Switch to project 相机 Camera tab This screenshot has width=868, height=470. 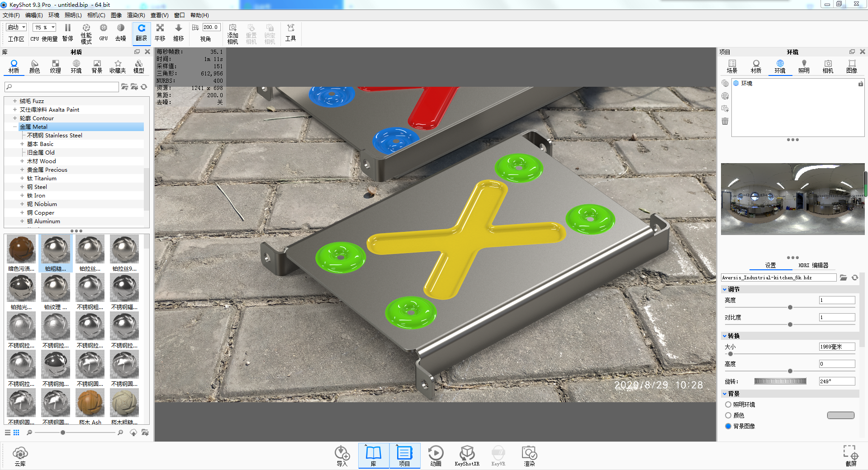828,66
